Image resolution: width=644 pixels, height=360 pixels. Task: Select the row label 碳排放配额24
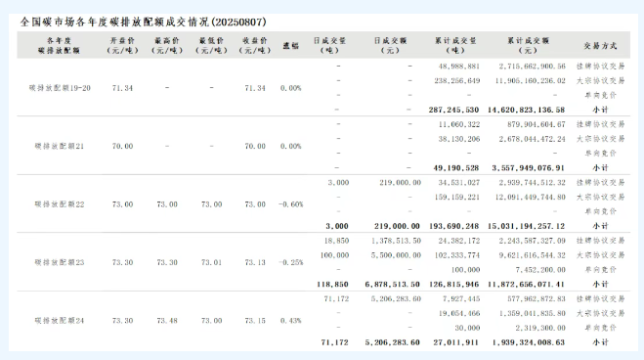coord(60,321)
